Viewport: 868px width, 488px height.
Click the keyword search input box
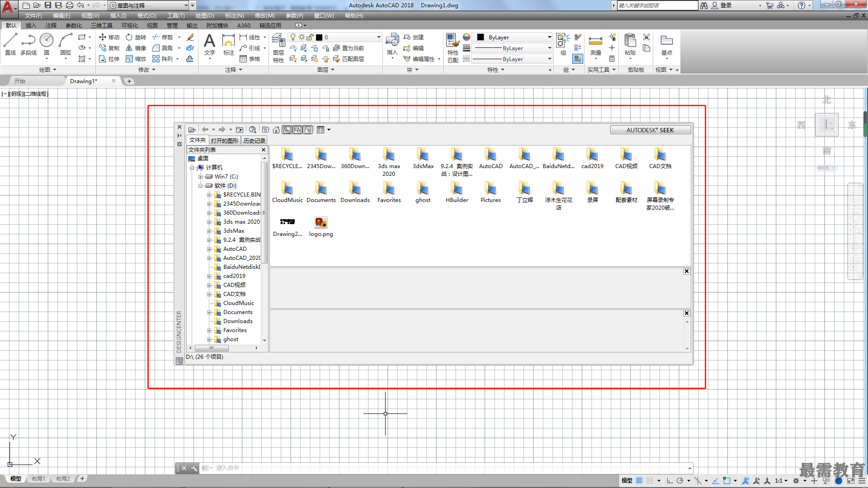[x=657, y=5]
